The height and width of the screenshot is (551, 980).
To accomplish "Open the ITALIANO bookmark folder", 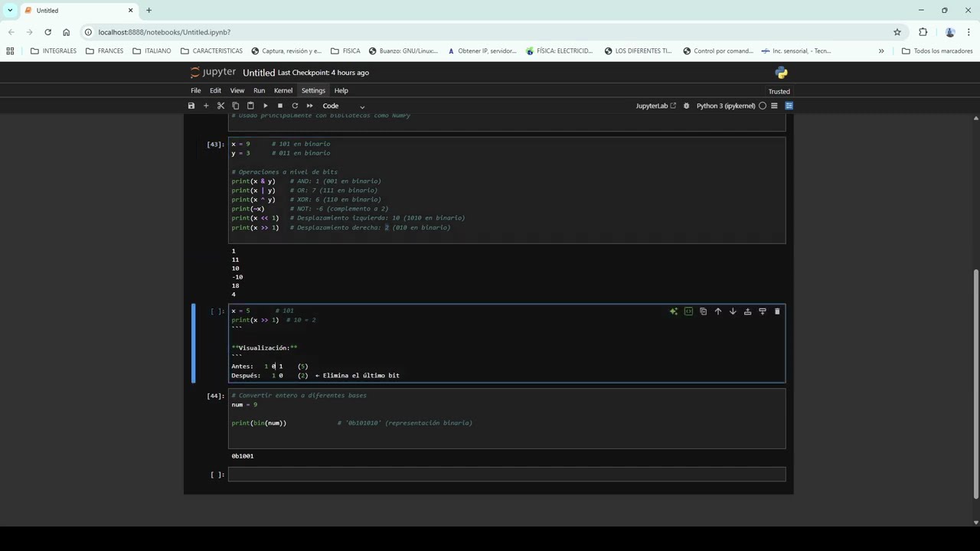I will (152, 51).
